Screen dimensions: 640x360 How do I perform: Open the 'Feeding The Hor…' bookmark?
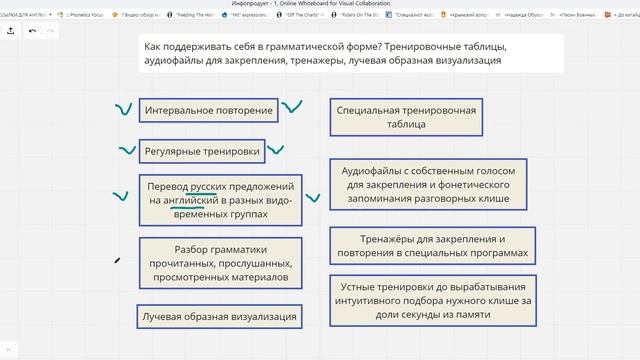[191, 15]
